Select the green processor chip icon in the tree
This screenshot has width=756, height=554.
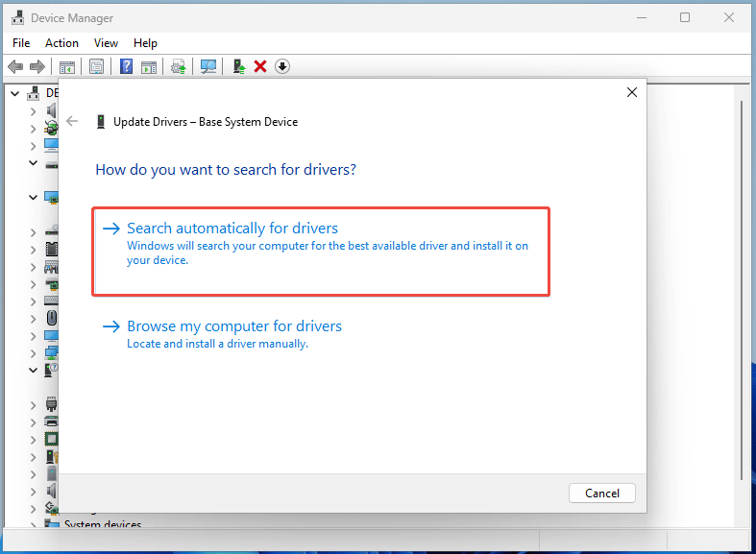(51, 440)
